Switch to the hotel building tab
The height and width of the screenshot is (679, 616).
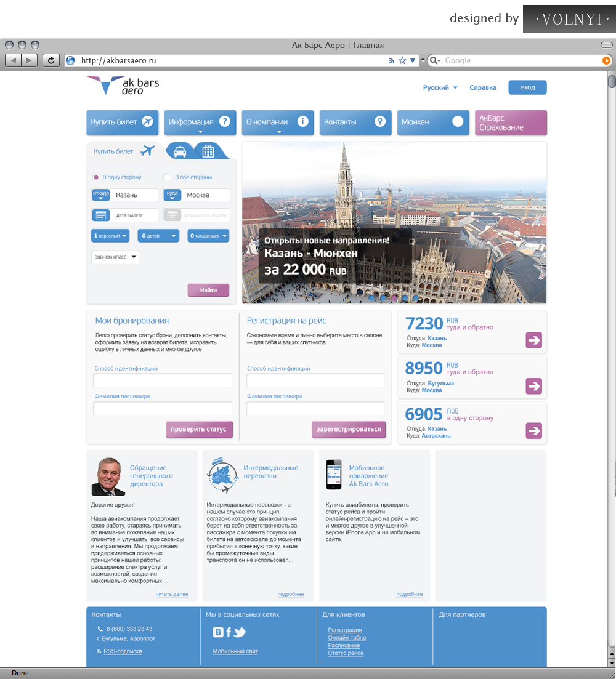[208, 151]
